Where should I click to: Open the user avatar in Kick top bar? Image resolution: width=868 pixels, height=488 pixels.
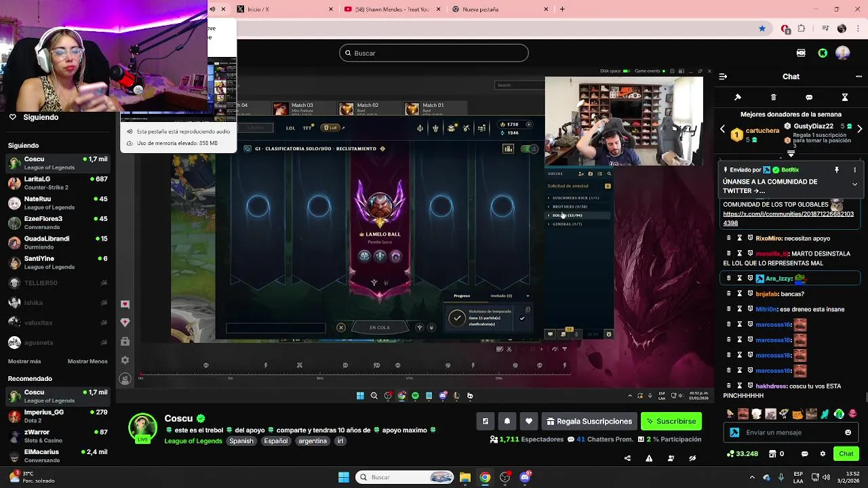click(x=843, y=53)
